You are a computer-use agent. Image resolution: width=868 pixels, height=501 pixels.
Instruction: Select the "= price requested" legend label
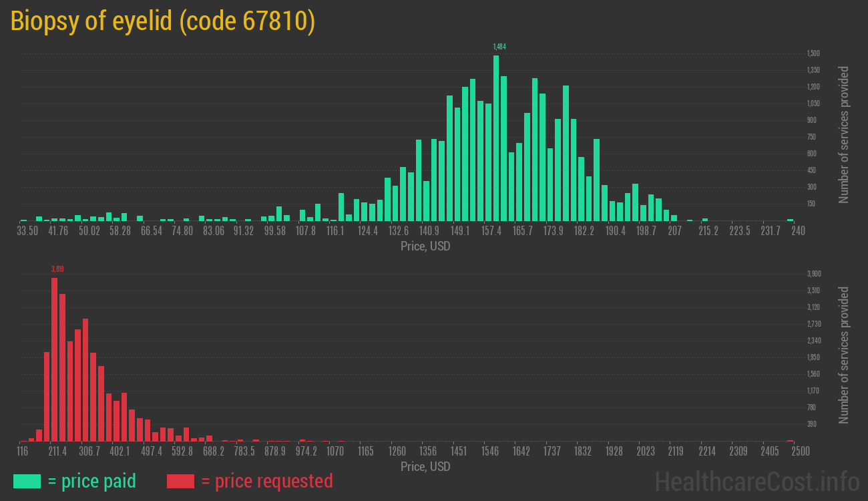click(x=266, y=481)
